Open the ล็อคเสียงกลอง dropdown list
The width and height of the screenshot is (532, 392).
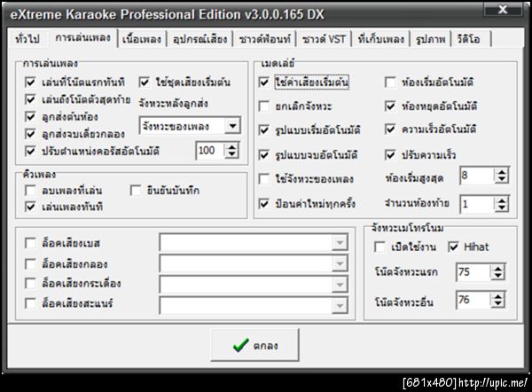(340, 263)
